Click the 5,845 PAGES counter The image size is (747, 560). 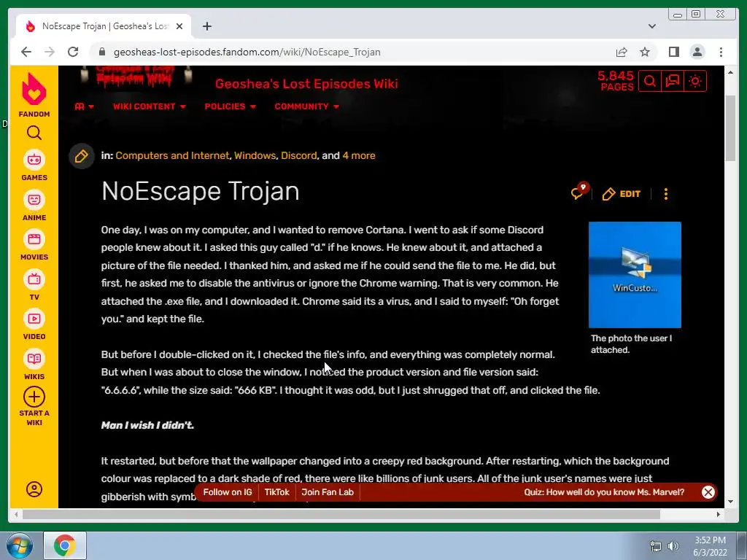[x=616, y=81]
